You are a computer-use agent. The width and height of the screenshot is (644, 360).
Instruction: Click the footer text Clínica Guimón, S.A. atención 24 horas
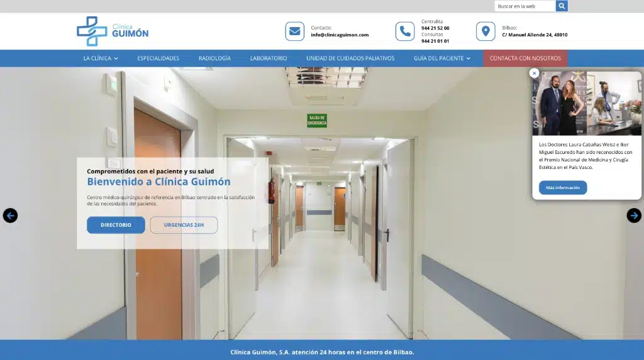[x=322, y=352]
